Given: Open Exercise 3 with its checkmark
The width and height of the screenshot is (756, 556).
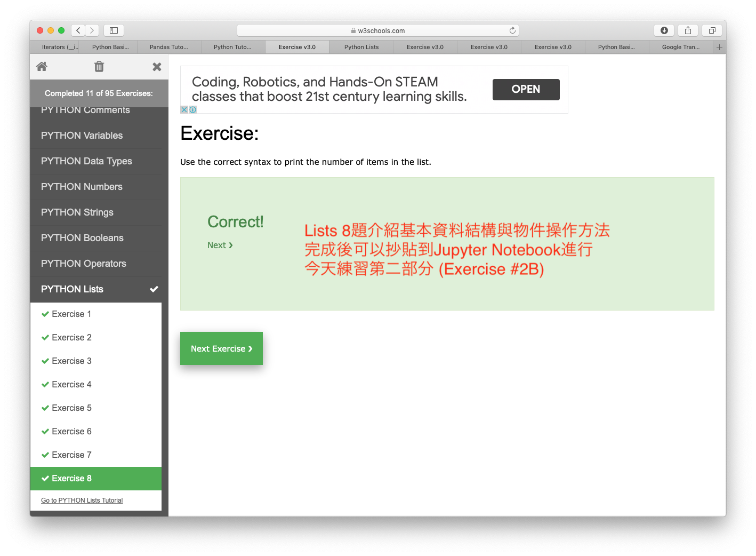Looking at the screenshot, I should tap(71, 361).
